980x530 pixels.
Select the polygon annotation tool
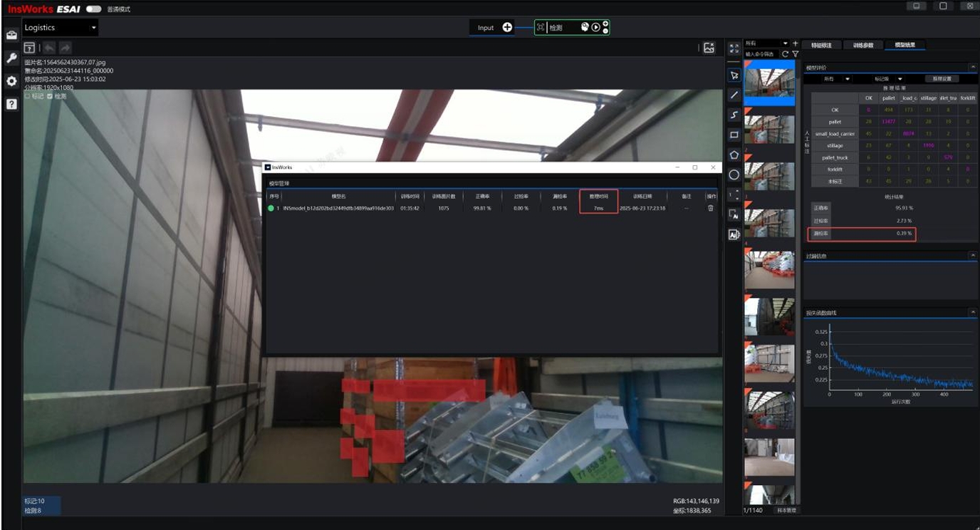[734, 155]
